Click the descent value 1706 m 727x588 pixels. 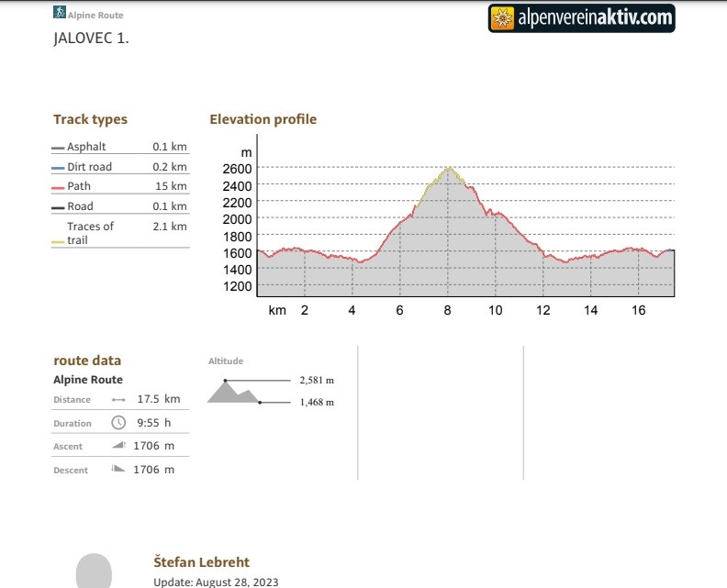(154, 470)
